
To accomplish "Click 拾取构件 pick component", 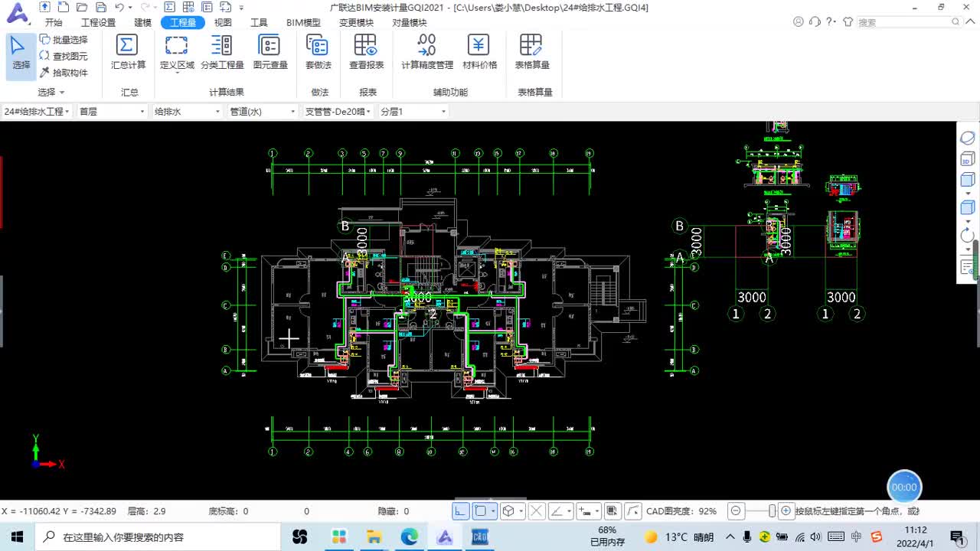I will tap(64, 73).
